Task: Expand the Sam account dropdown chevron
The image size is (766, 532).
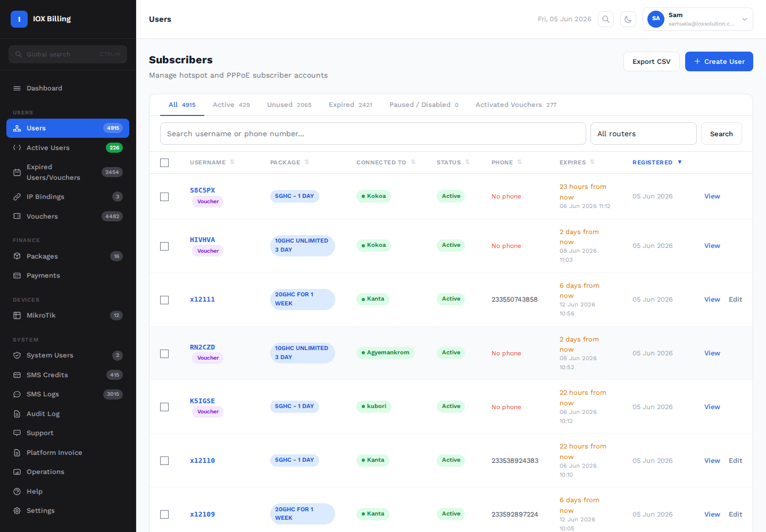Action: point(745,19)
